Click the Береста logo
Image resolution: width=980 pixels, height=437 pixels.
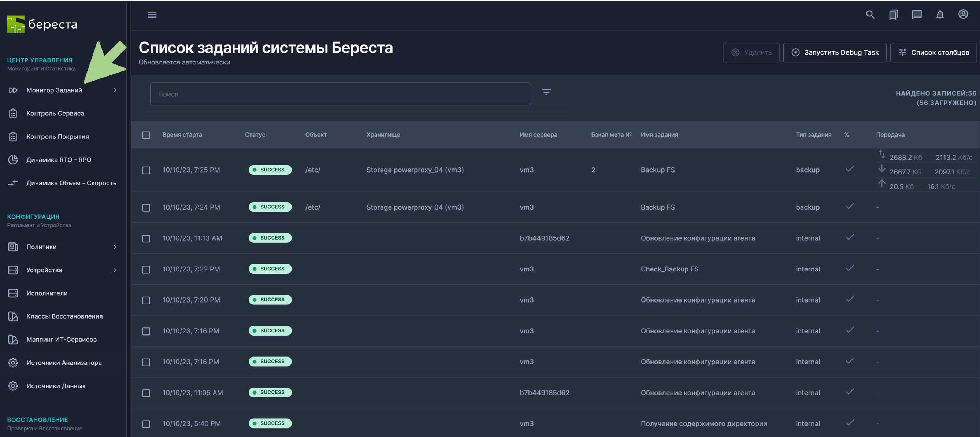pyautogui.click(x=42, y=25)
